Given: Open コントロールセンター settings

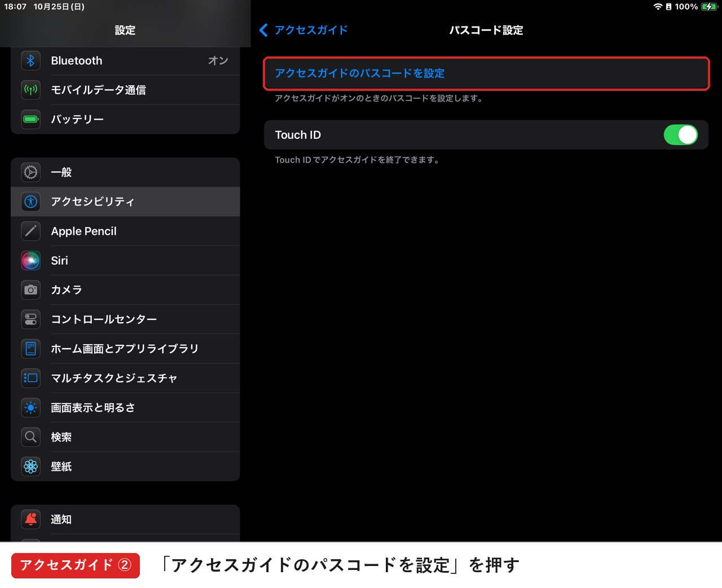Looking at the screenshot, I should pos(125,319).
